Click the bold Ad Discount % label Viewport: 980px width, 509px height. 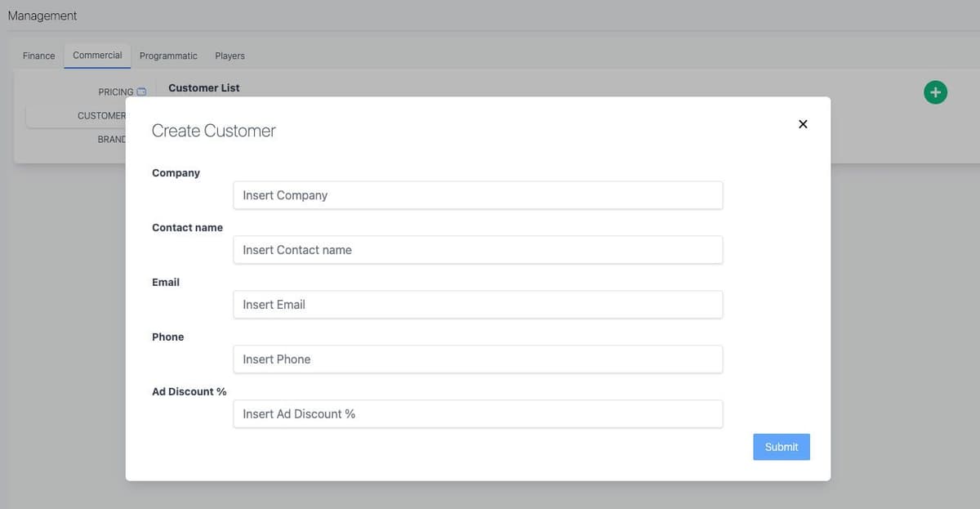[189, 392]
